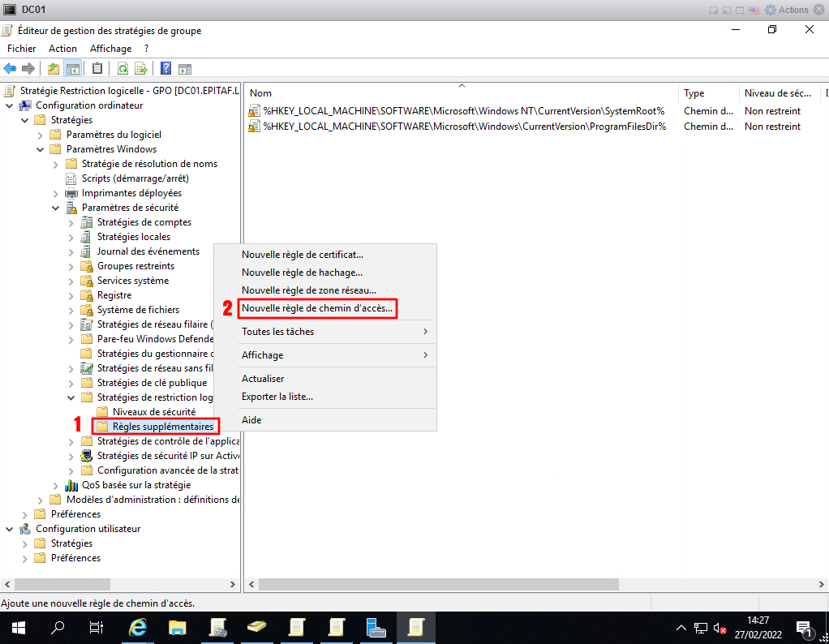Open Help using the blue question mark icon
Image resolution: width=829 pixels, height=644 pixels.
coord(165,68)
